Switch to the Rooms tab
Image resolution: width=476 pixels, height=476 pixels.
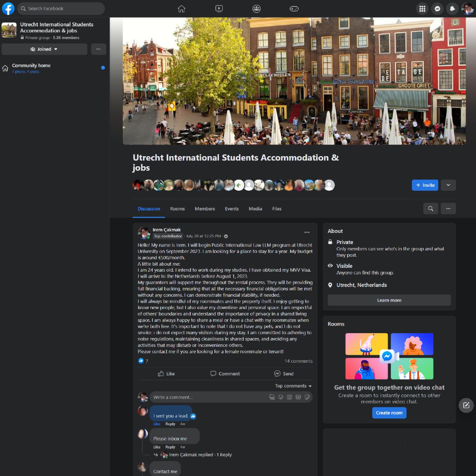(177, 209)
